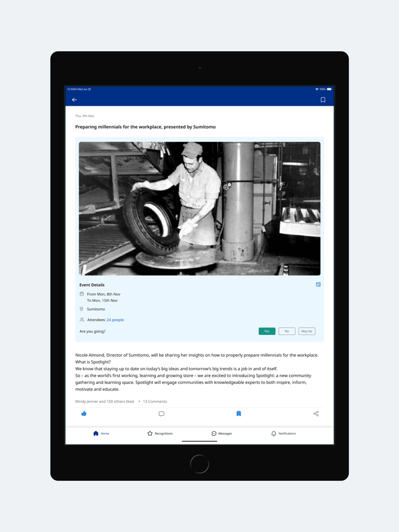Check the battery icon in the status bar
This screenshot has height=532, width=399.
pos(329,89)
